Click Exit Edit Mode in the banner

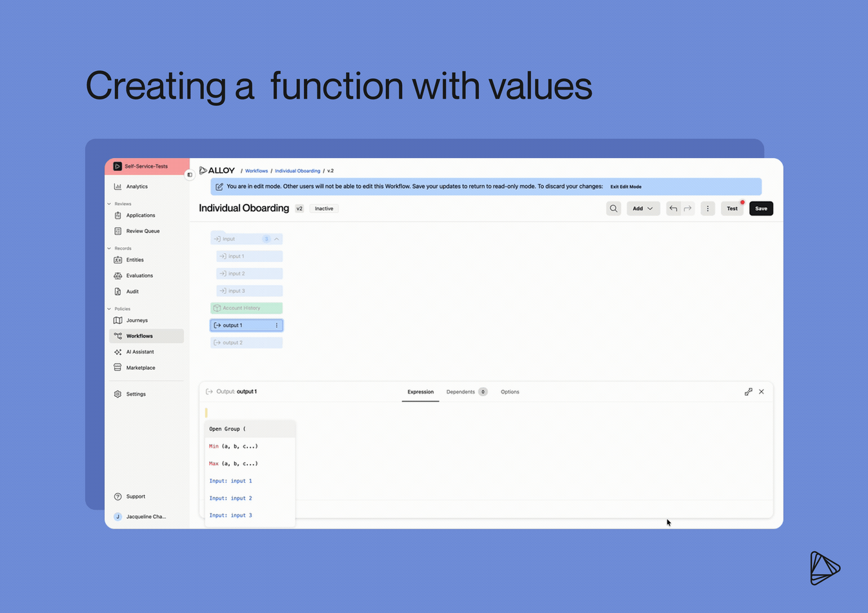tap(626, 186)
